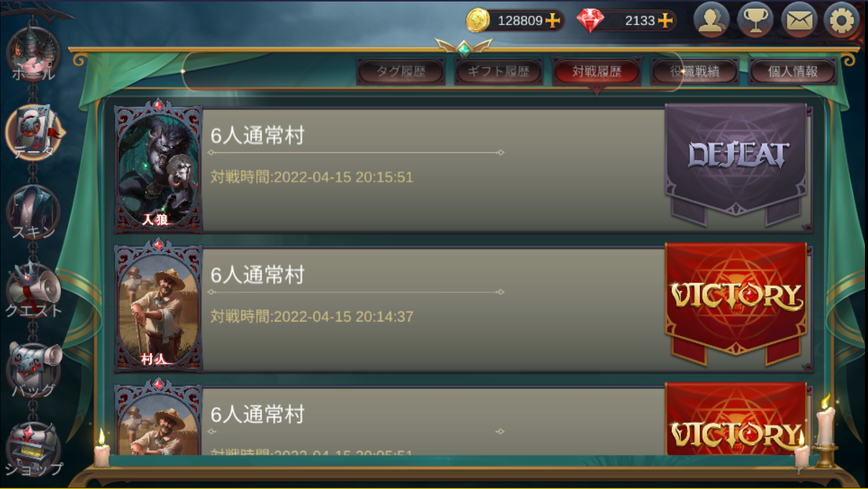
Task: Open the profile silhouette icon
Action: click(x=711, y=20)
